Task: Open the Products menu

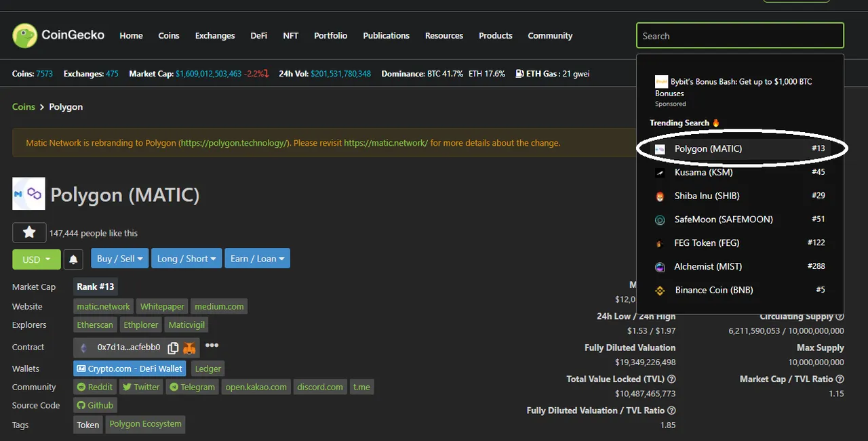Action: [x=496, y=35]
